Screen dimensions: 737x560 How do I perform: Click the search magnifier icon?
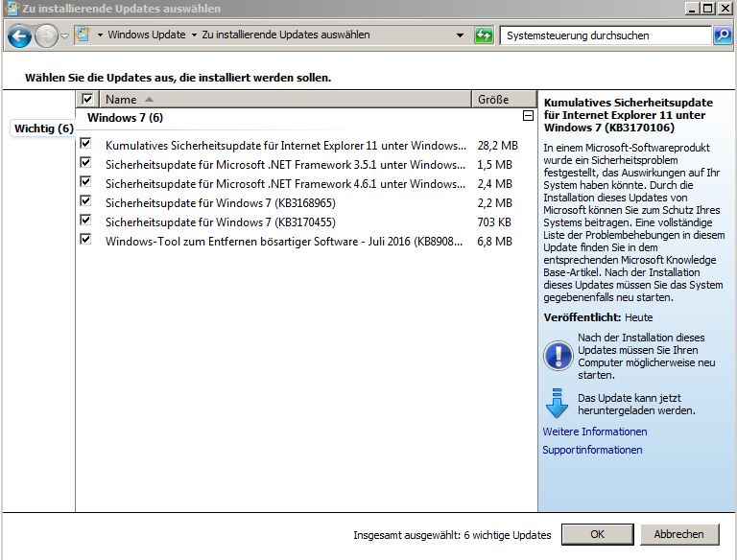pyautogui.click(x=723, y=35)
